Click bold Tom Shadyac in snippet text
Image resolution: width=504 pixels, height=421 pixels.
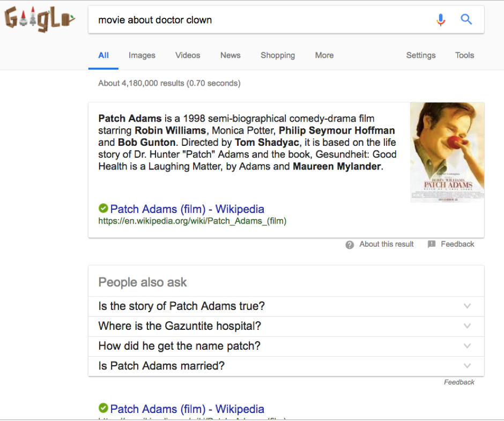[267, 143]
